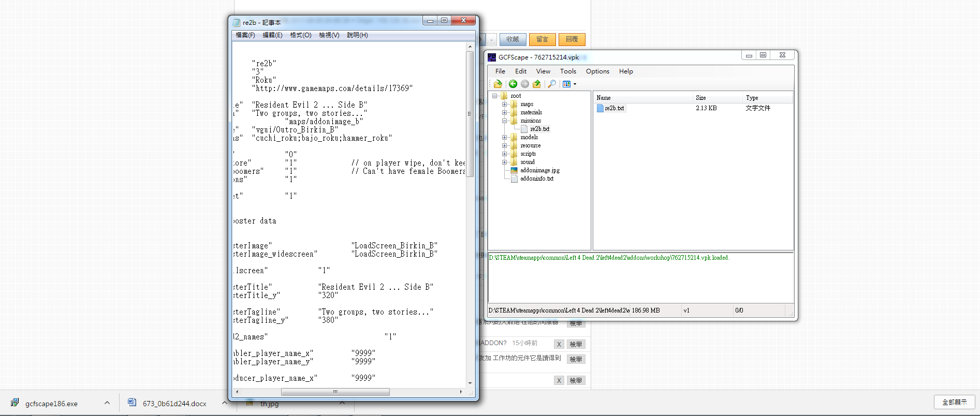
Task: Select re2b.txt name in right file list
Action: tap(615, 108)
